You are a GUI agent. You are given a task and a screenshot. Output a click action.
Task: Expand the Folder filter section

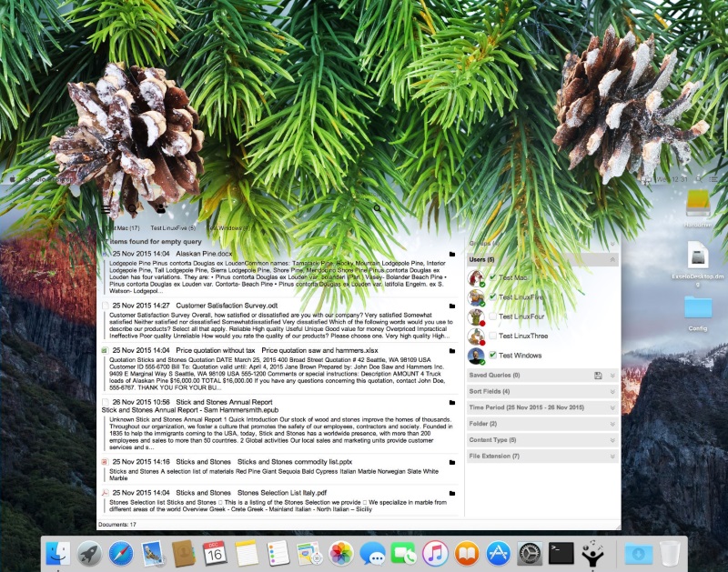pos(612,425)
